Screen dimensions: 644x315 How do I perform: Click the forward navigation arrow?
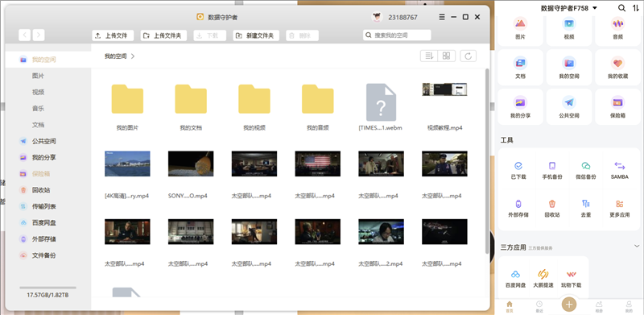tap(39, 35)
